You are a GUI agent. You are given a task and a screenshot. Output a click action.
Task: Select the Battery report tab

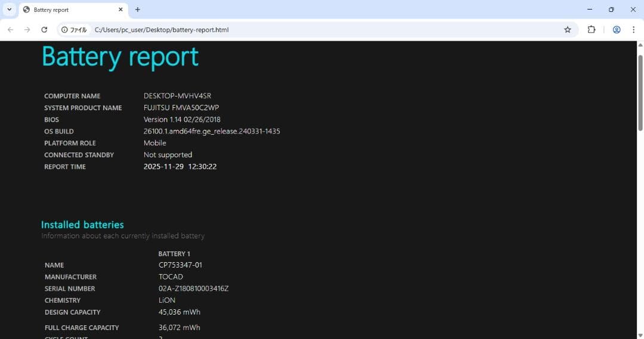pos(66,10)
